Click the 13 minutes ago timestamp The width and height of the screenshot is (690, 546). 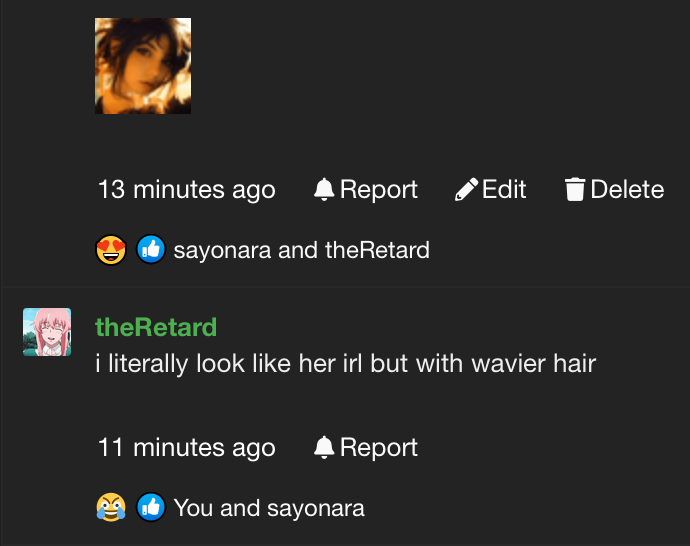[187, 190]
